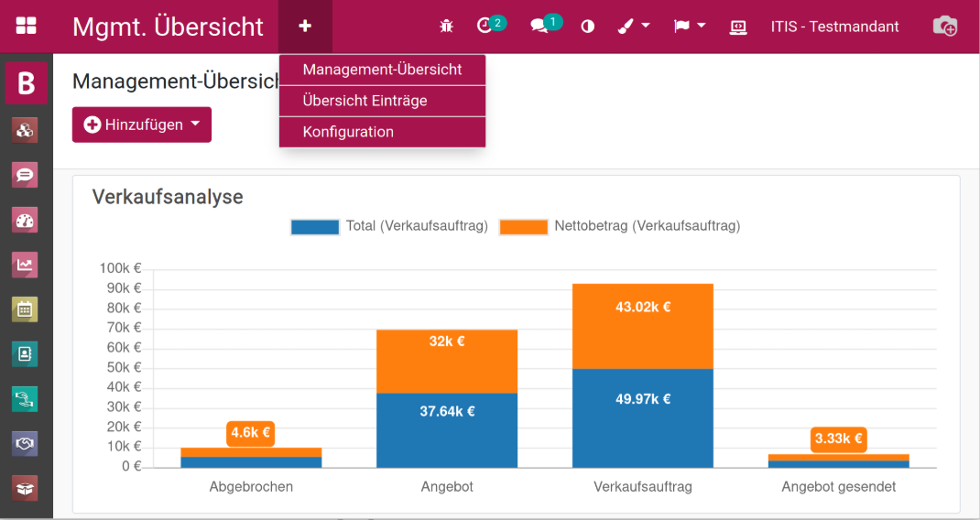980x520 pixels.
Task: Toggle Nettobetrag (Verkaufsauftrag) legend series
Action: click(620, 226)
